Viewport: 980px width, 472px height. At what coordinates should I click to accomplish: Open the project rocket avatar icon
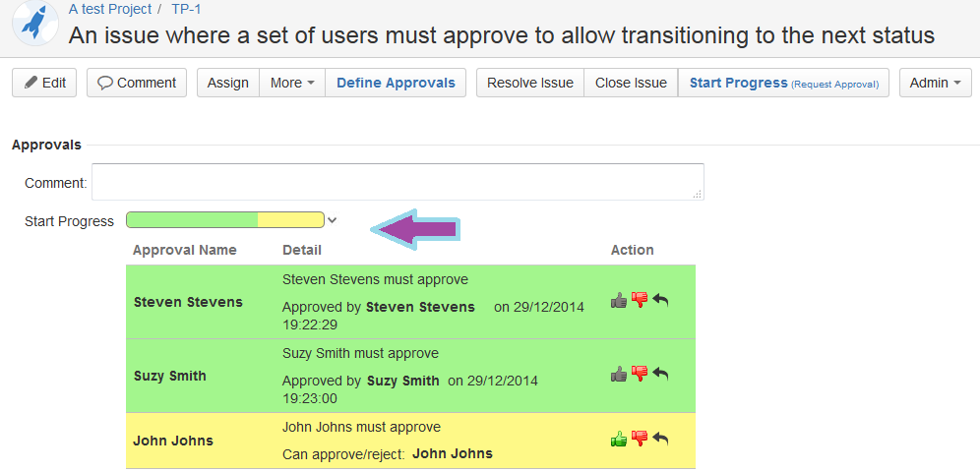pyautogui.click(x=34, y=24)
